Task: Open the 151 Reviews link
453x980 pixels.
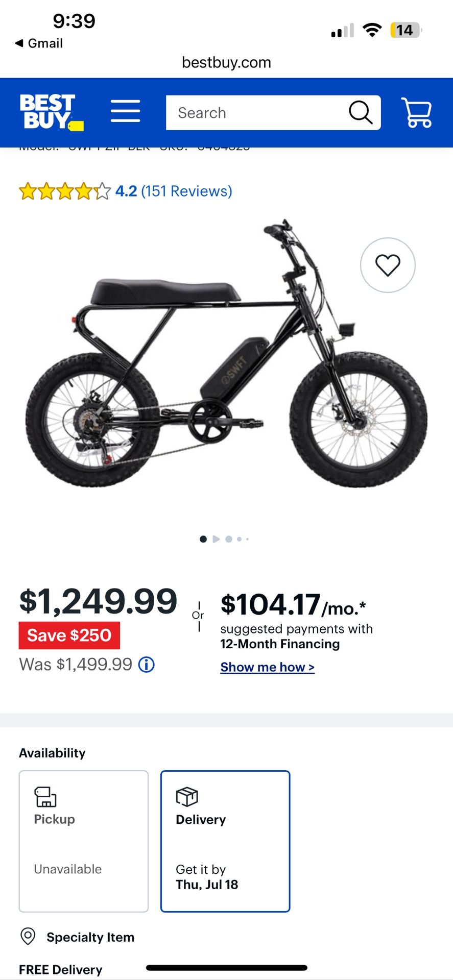Action: click(186, 191)
